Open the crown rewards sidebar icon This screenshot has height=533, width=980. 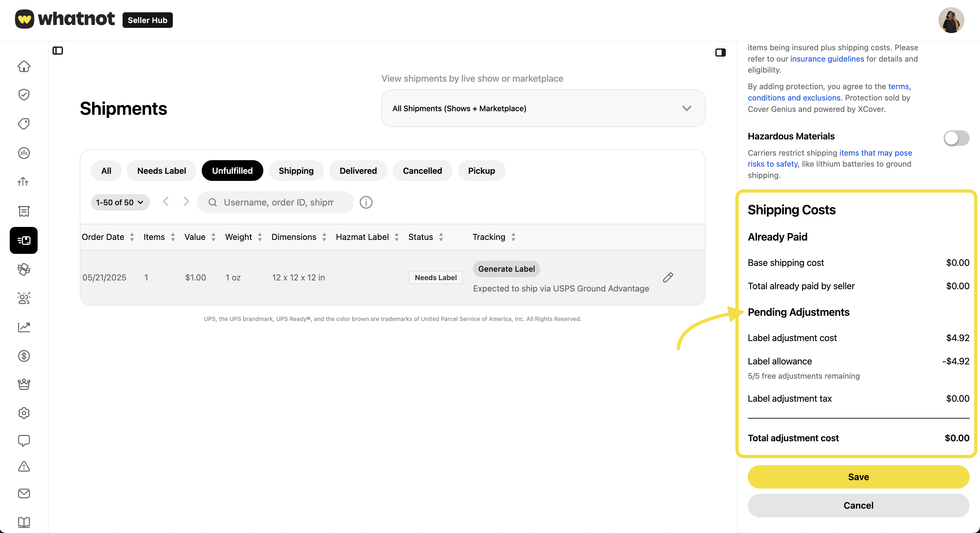[24, 384]
